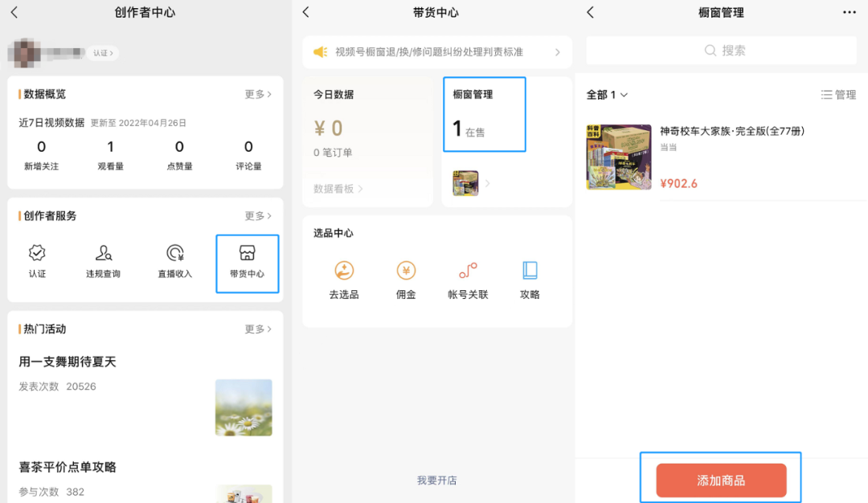Image resolution: width=868 pixels, height=503 pixels.
Task: Tap the 帐号关联 account link icon
Action: 468,272
